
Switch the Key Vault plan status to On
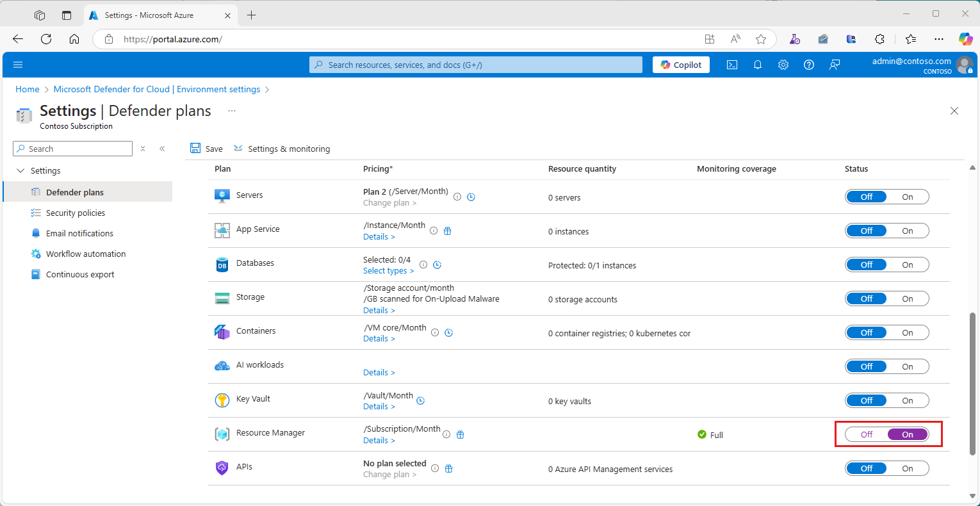(x=908, y=400)
